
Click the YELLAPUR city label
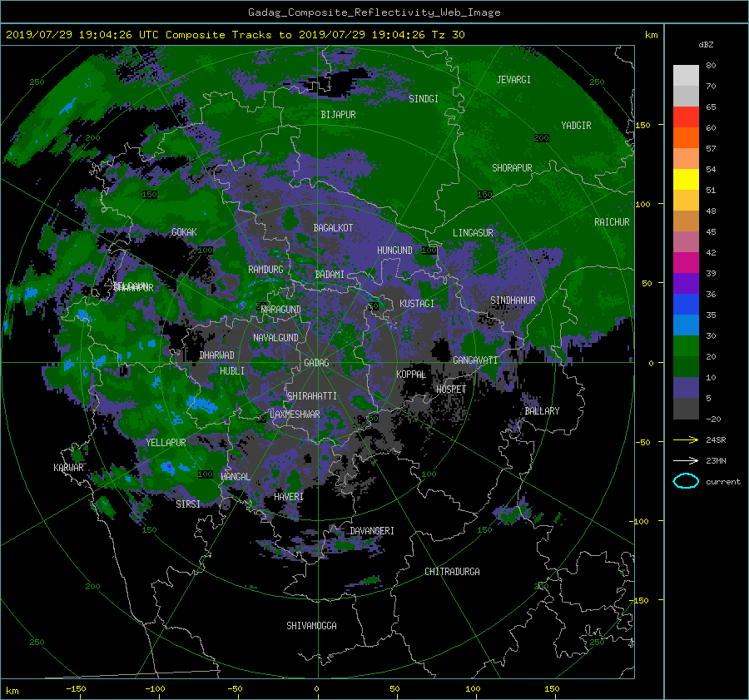[166, 443]
